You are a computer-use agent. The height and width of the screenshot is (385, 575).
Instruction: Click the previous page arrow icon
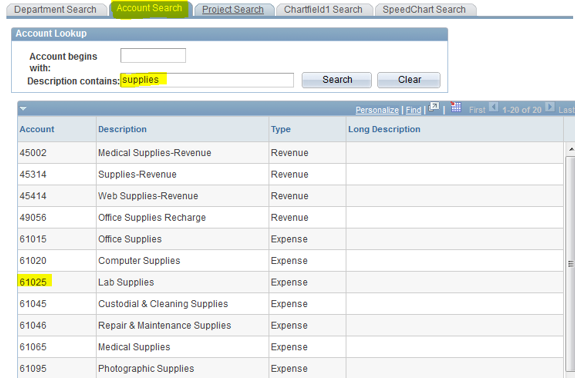[494, 107]
